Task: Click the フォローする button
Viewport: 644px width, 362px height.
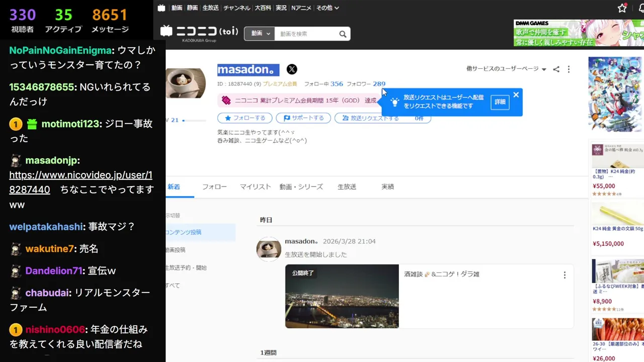Action: pos(245,118)
